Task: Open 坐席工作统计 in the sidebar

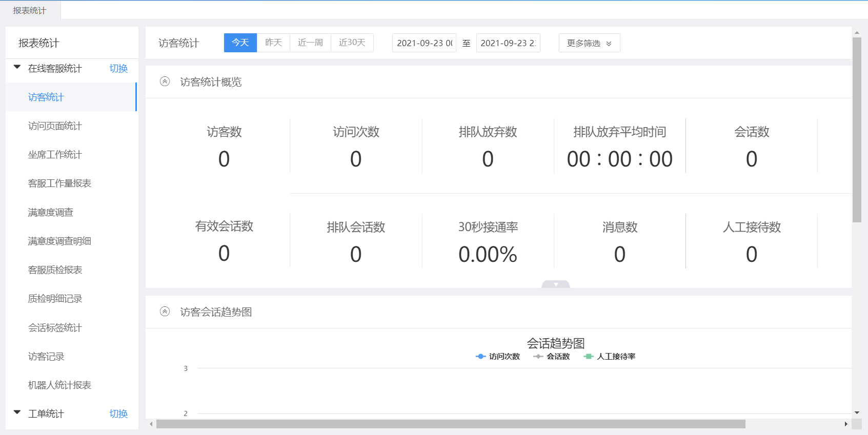Action: pos(55,155)
